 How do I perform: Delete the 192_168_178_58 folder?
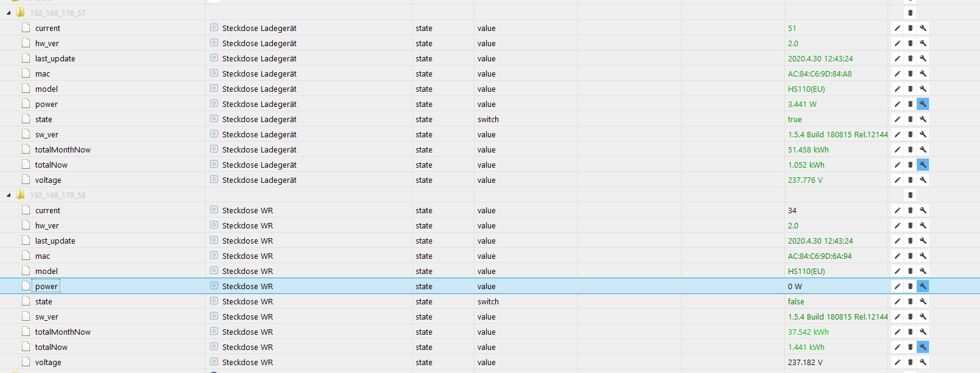click(910, 195)
